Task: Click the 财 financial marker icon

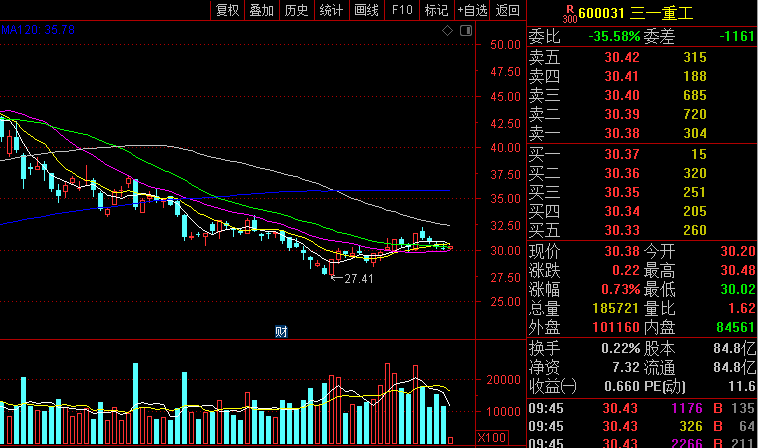Action: tap(281, 332)
